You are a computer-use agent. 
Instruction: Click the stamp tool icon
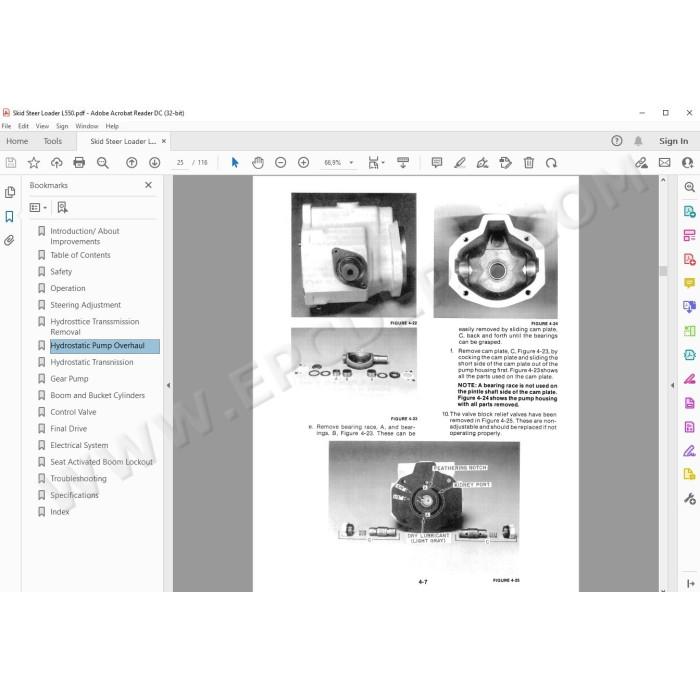click(505, 163)
